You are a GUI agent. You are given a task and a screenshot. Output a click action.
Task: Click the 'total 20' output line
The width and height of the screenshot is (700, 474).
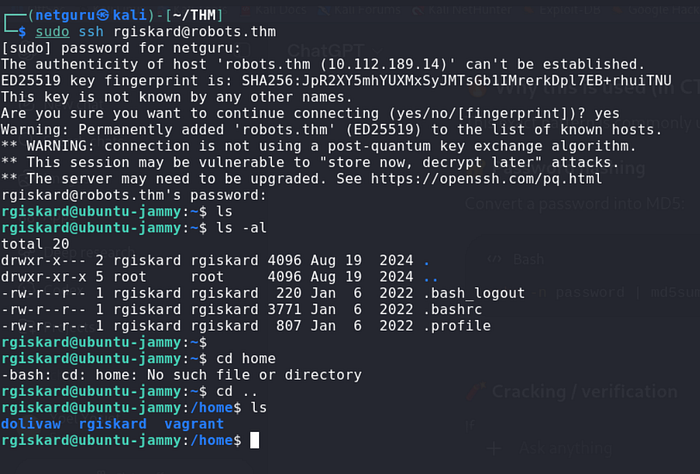[x=35, y=244]
